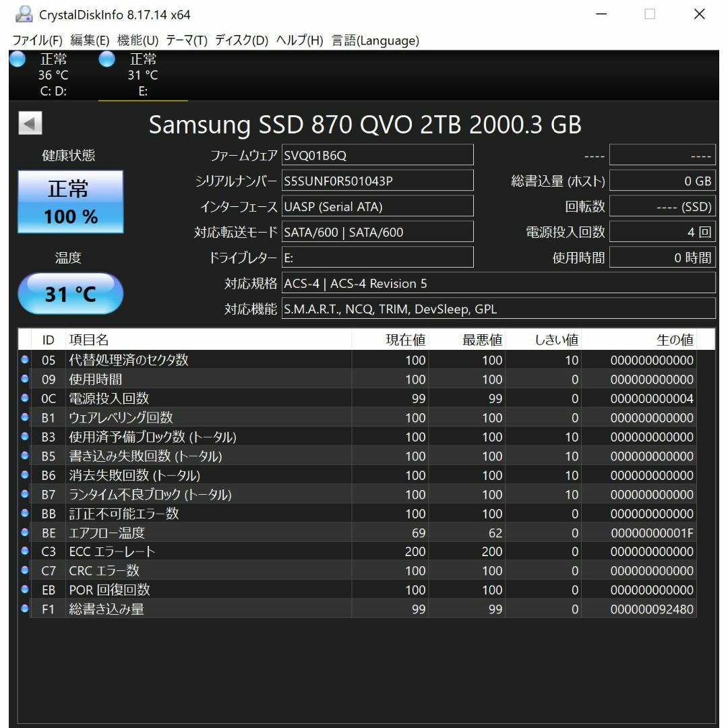Click status dot for row B1 ウェアレベリング回数
Screen dimensions: 728x728
click(x=25, y=417)
